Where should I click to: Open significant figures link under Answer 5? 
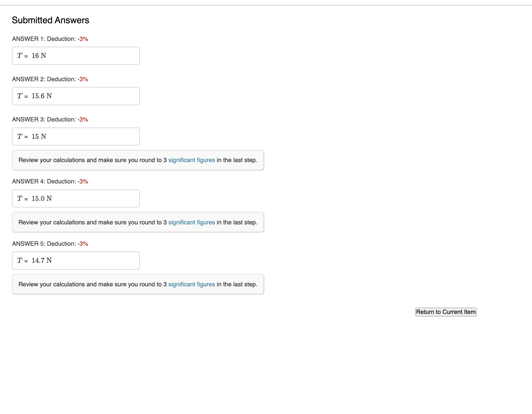(x=192, y=284)
